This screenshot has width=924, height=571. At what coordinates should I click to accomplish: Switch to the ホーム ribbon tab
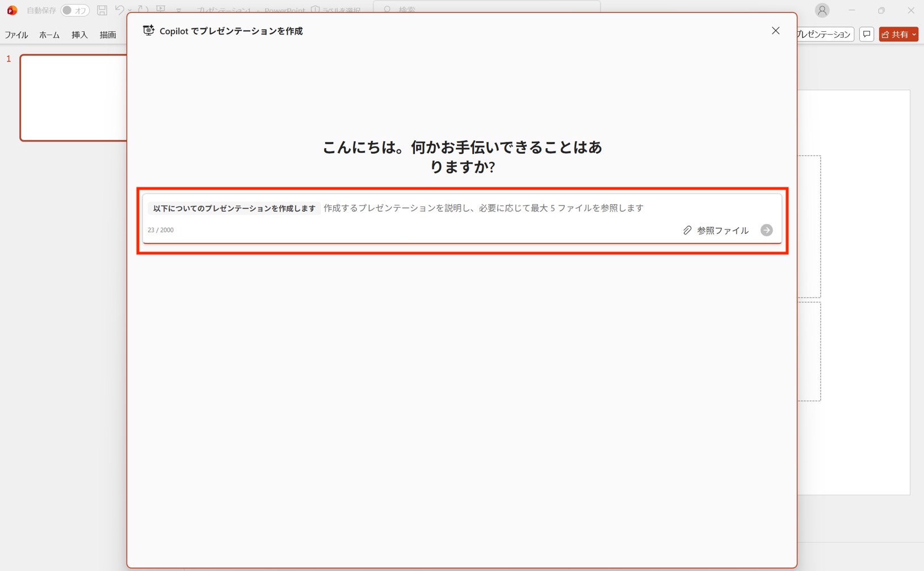coord(49,35)
